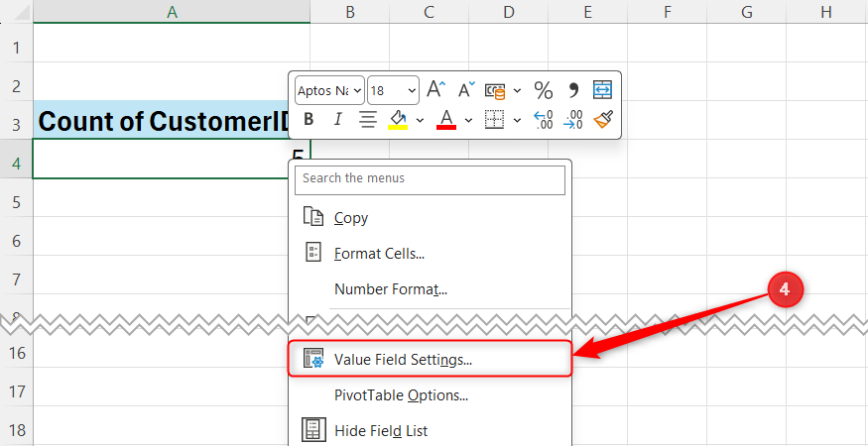Select row 2 header
Viewport: 868px width, 446px height.
coord(17,86)
